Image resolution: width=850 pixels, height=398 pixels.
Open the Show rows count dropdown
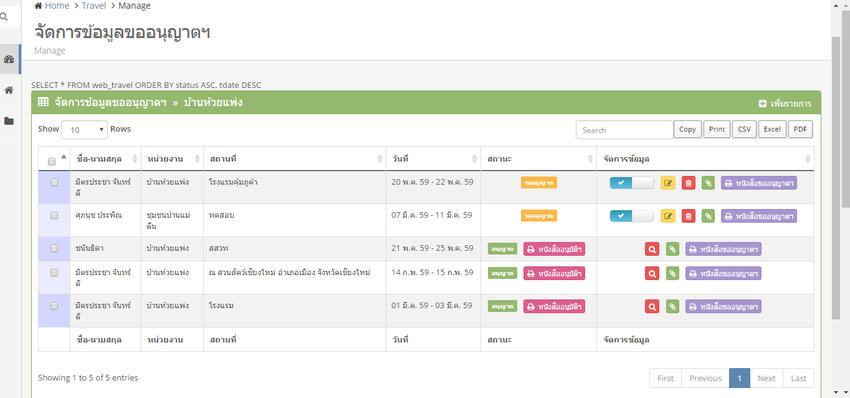[x=85, y=130]
